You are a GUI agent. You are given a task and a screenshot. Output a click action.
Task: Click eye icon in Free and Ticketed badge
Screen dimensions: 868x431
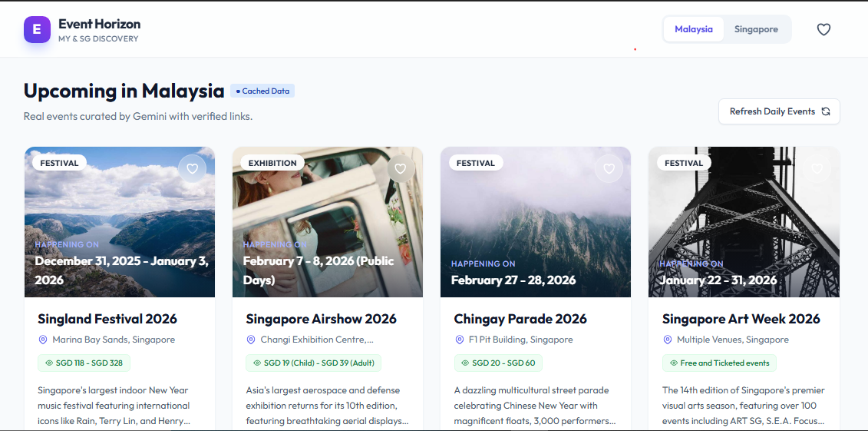coord(674,363)
